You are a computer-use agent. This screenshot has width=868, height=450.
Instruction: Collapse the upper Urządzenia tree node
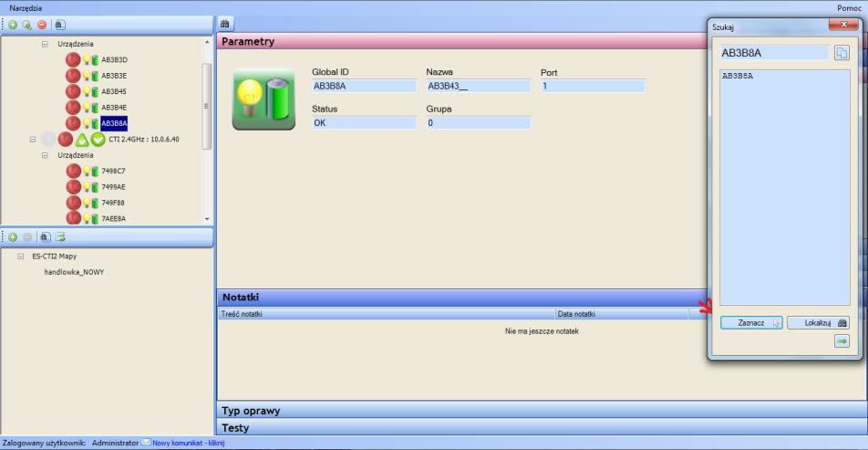45,44
